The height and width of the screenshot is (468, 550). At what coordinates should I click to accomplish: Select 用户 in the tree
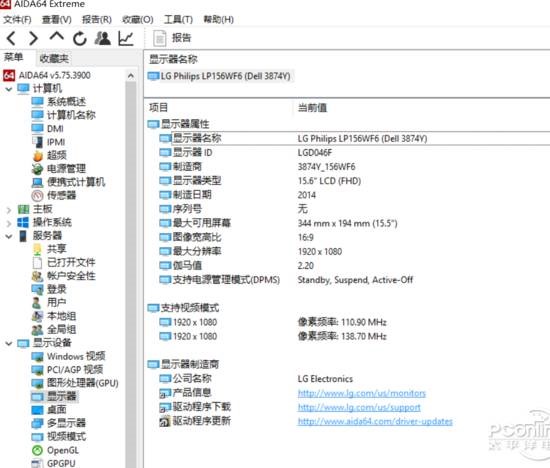pyautogui.click(x=49, y=302)
